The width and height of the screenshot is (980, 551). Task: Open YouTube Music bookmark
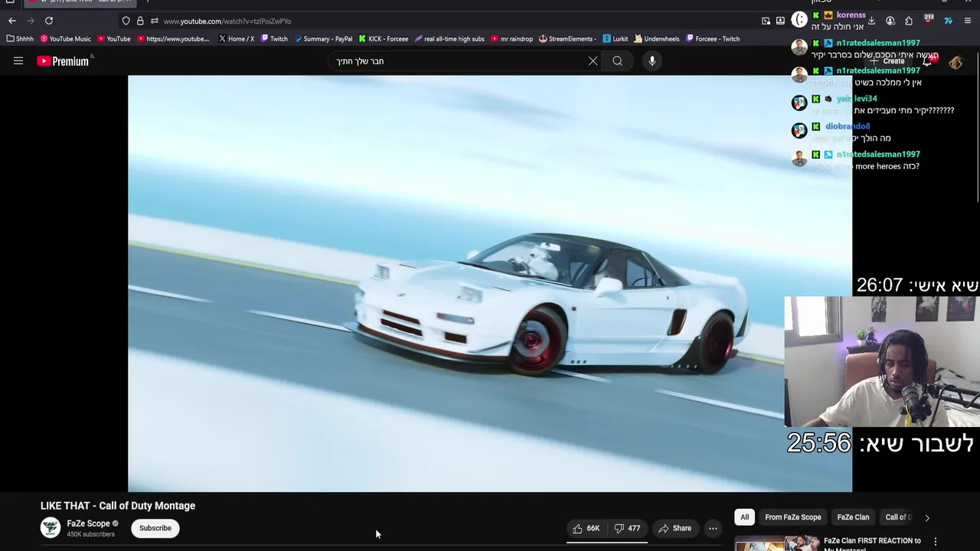[66, 39]
